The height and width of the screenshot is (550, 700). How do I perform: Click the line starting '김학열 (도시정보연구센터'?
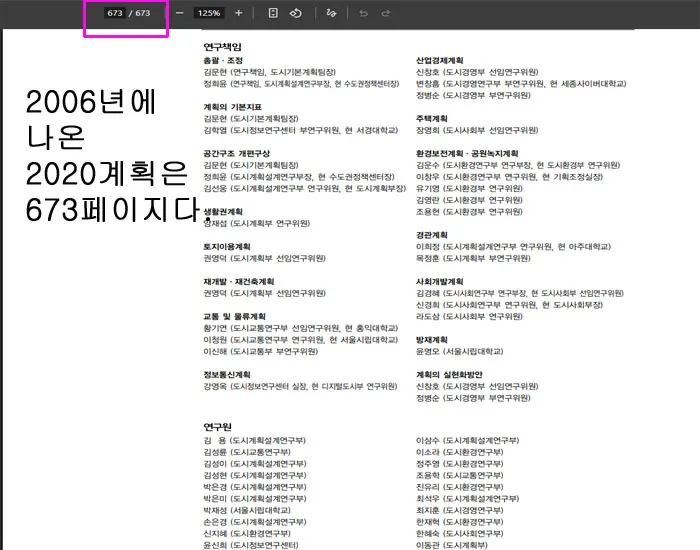pos(301,130)
